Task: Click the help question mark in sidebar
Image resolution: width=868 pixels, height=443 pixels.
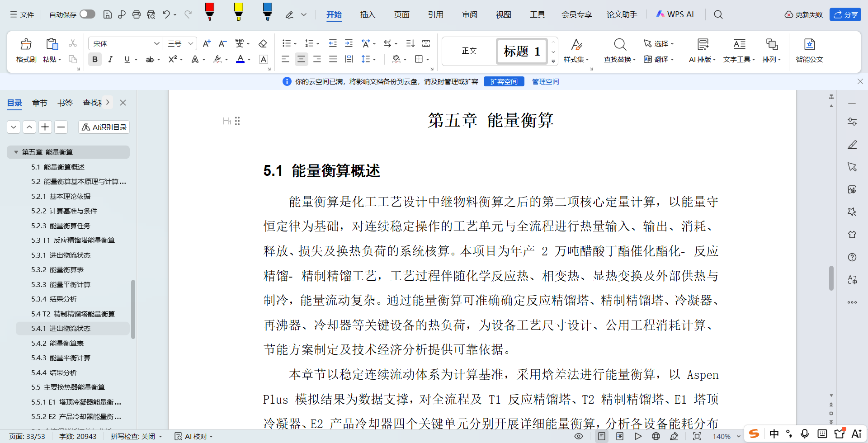Action: tap(852, 257)
